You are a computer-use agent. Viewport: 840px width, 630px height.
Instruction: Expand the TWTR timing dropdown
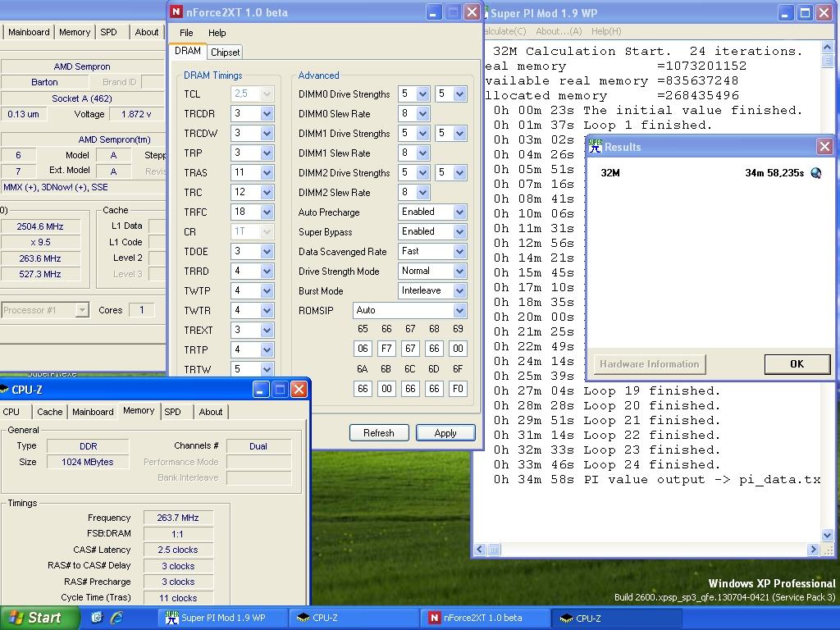click(x=267, y=310)
